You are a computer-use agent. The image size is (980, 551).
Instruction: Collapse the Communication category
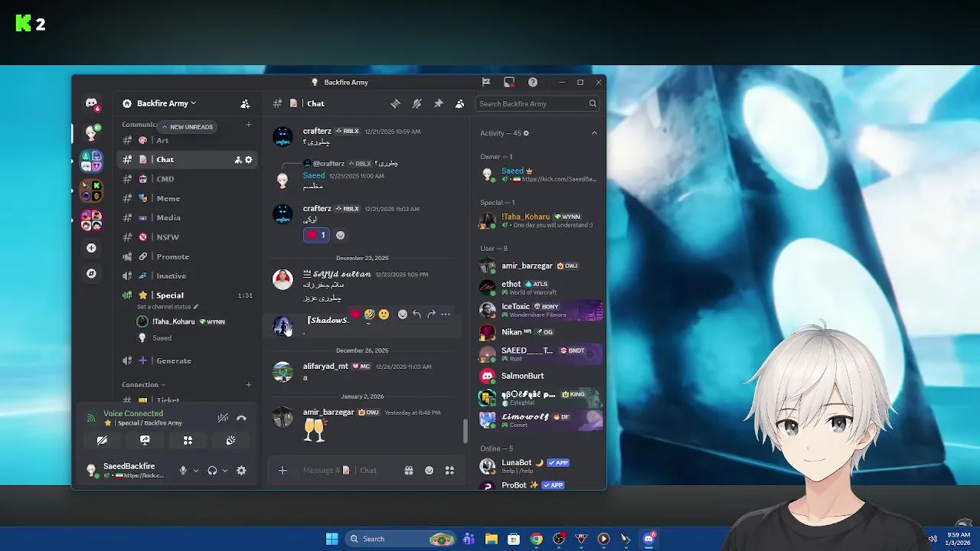pyautogui.click(x=139, y=125)
